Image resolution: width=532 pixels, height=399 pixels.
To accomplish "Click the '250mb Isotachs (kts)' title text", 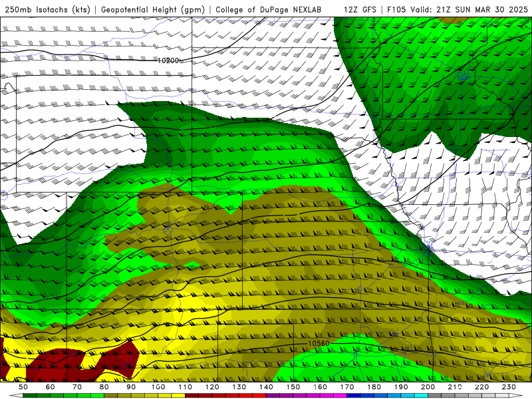I will (47, 10).
